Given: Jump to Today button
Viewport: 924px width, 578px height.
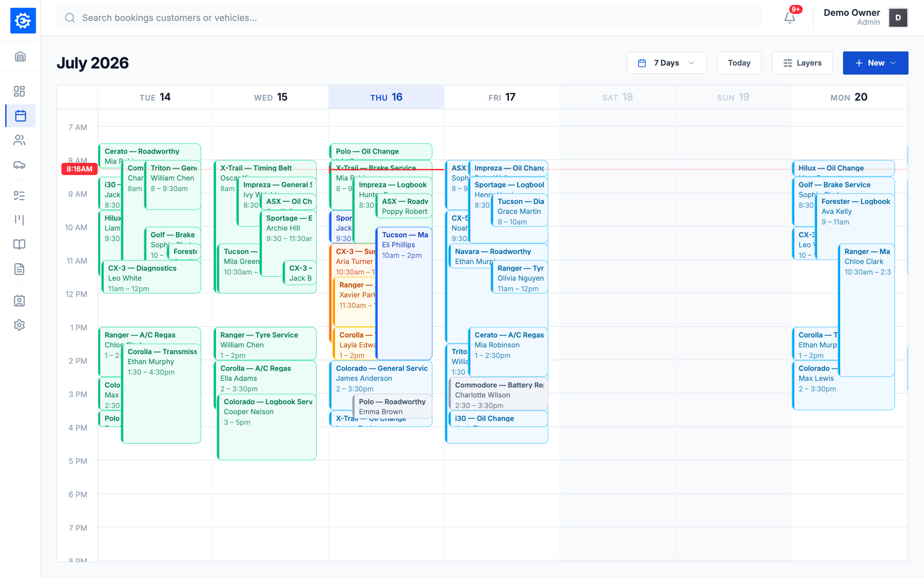Looking at the screenshot, I should [739, 63].
